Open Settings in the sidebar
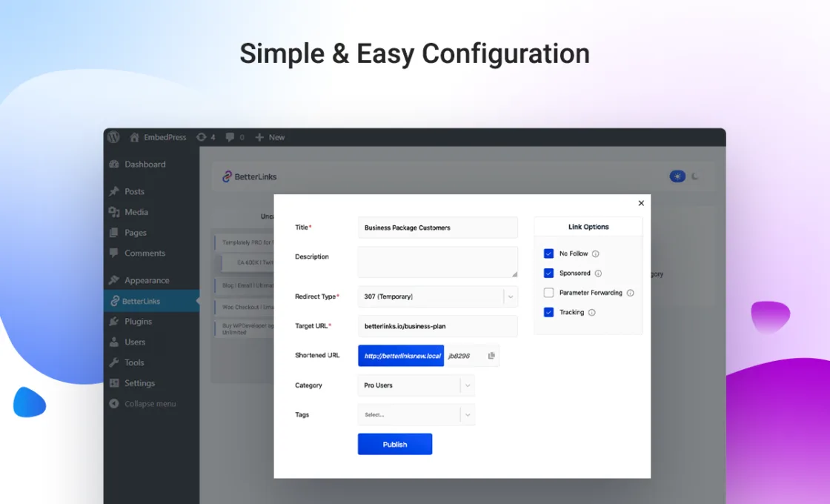The height and width of the screenshot is (504, 830). click(x=140, y=382)
